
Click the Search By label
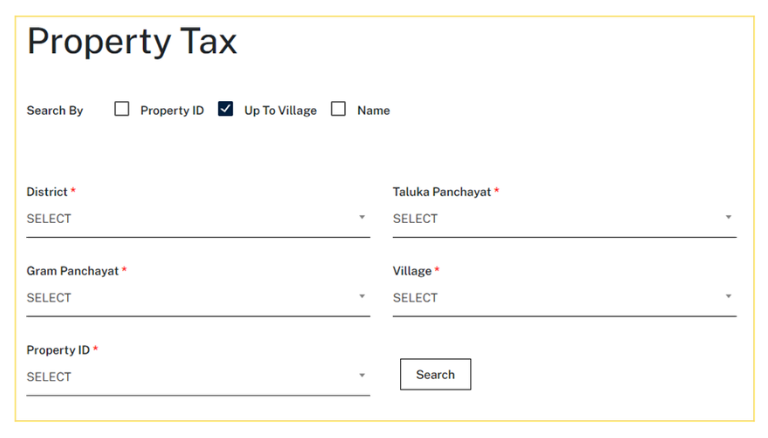pyautogui.click(x=55, y=111)
